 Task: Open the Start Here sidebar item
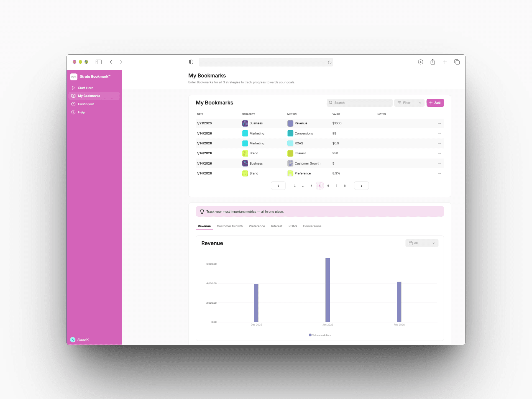pyautogui.click(x=85, y=88)
